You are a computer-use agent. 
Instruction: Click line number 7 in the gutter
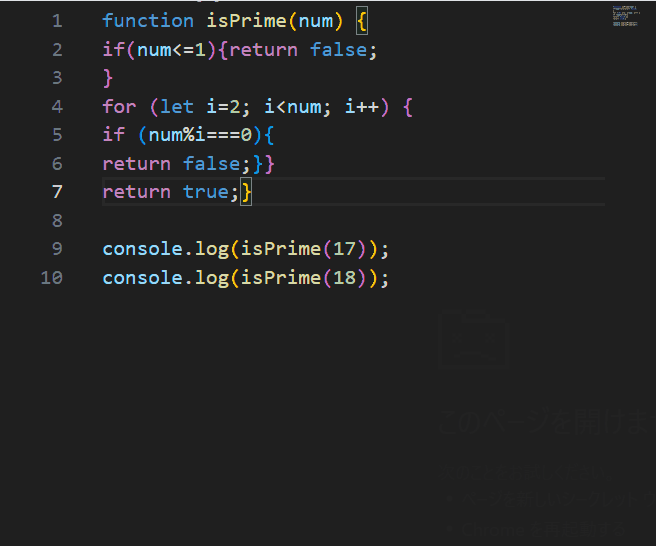56,192
